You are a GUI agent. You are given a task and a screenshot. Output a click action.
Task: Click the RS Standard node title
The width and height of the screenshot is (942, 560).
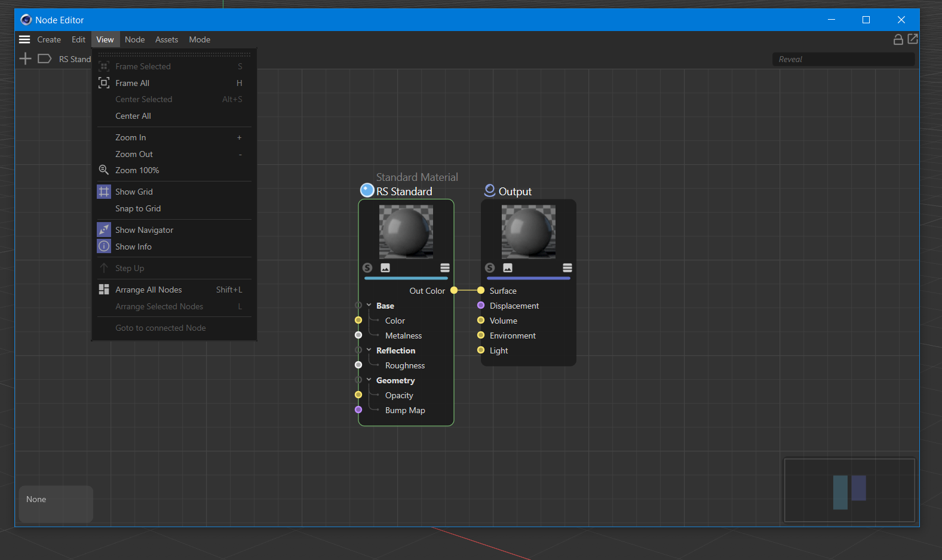[404, 192]
